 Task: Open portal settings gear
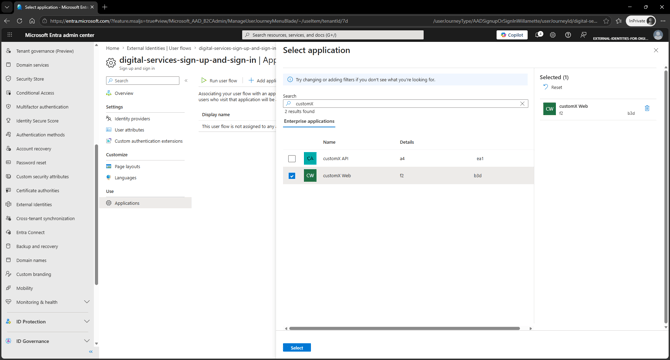pyautogui.click(x=553, y=35)
